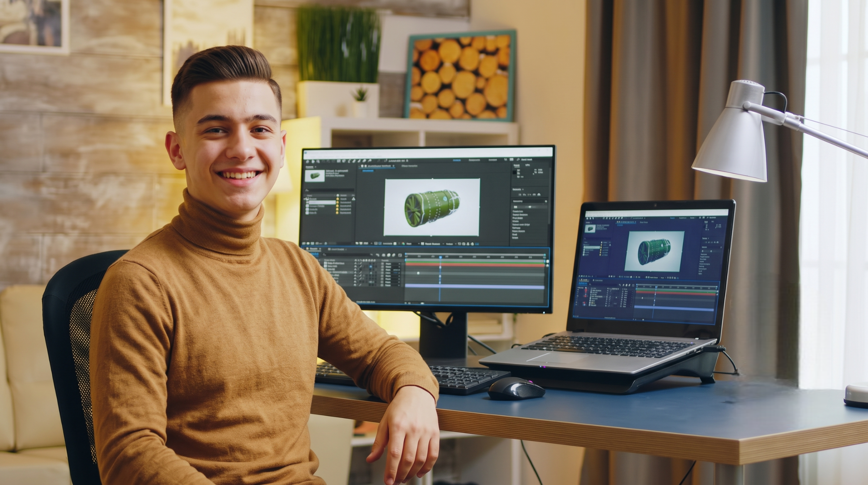868x485 pixels.
Task: Click the turbine preview in the laptop's composition viewer
Action: tap(654, 252)
